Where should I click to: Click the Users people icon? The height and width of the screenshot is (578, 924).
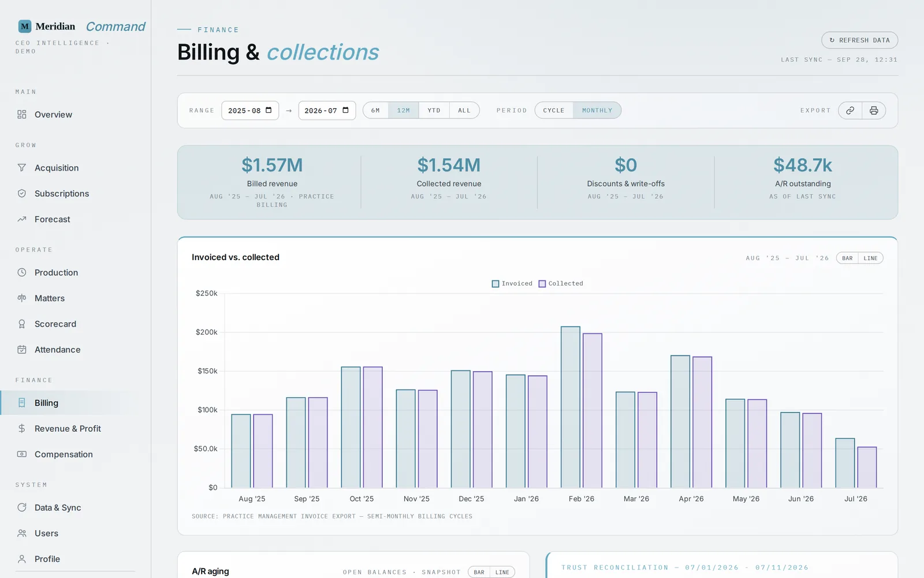coord(22,533)
